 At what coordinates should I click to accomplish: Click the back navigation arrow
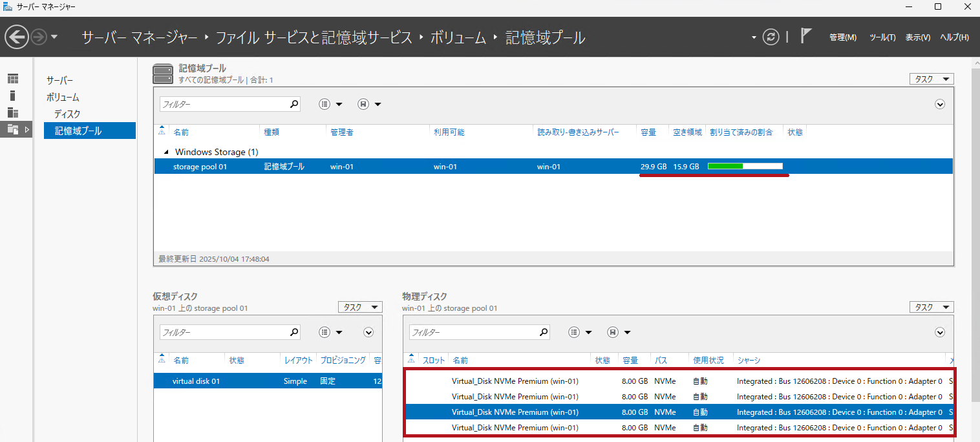point(17,37)
